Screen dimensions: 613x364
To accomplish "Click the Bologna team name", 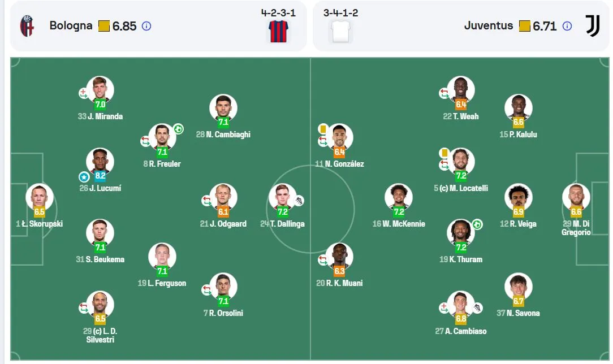I will (71, 26).
